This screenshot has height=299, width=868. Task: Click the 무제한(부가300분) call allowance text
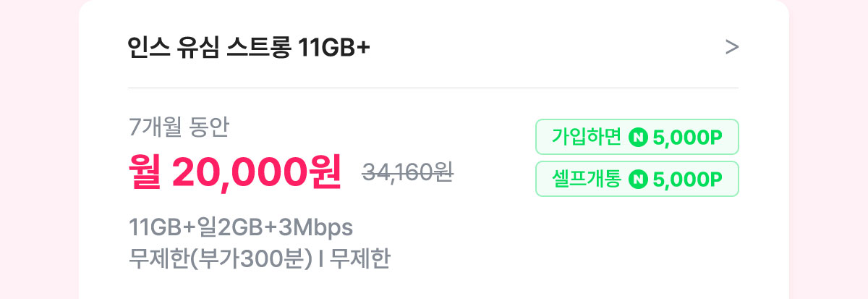(220, 258)
